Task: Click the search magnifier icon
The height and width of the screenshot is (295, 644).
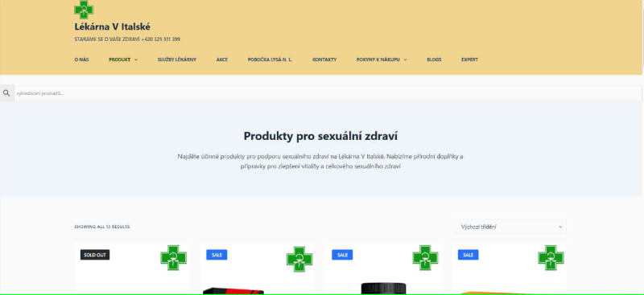Action: coord(6,93)
